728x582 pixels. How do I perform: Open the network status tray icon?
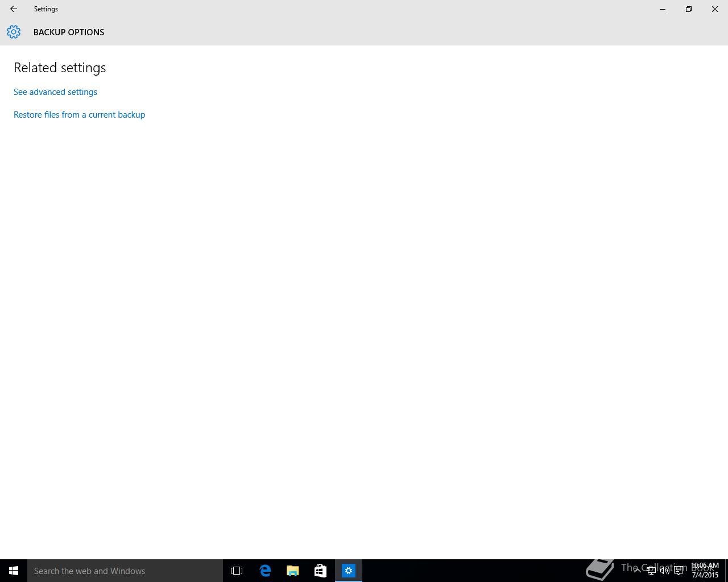tap(651, 571)
